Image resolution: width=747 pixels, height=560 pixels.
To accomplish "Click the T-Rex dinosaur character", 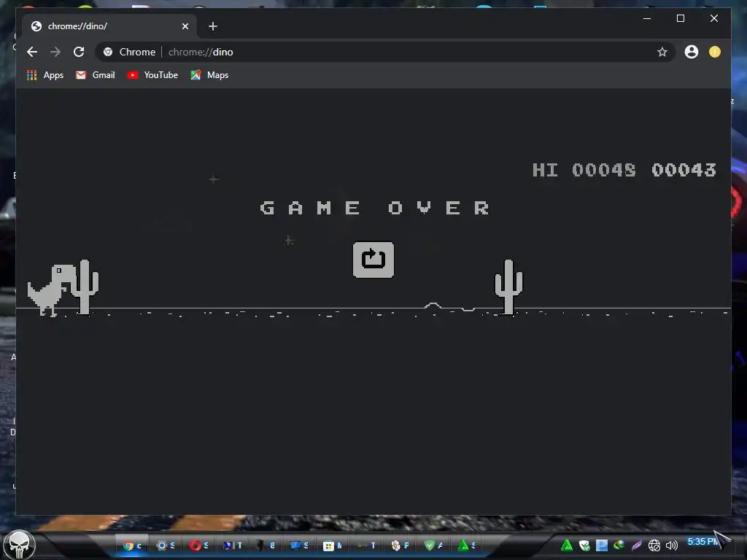I will [x=51, y=290].
